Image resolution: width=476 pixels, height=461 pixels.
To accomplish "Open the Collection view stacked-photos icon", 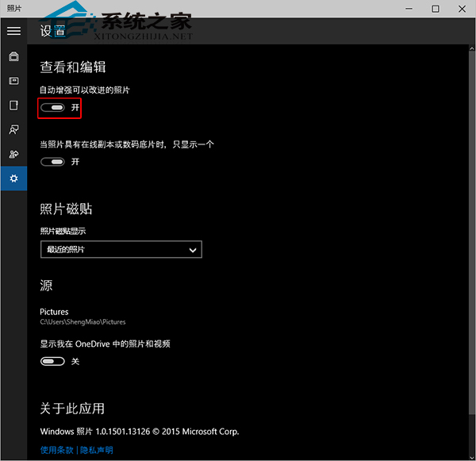I will click(13, 56).
